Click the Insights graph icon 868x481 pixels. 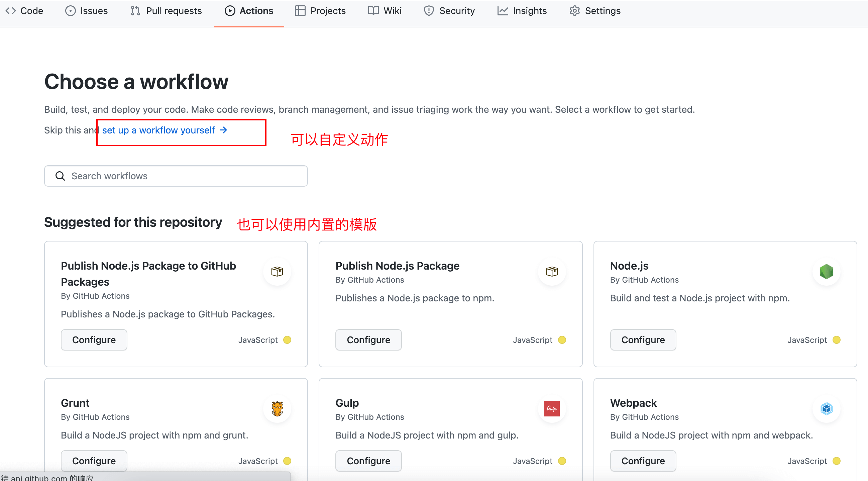click(503, 11)
